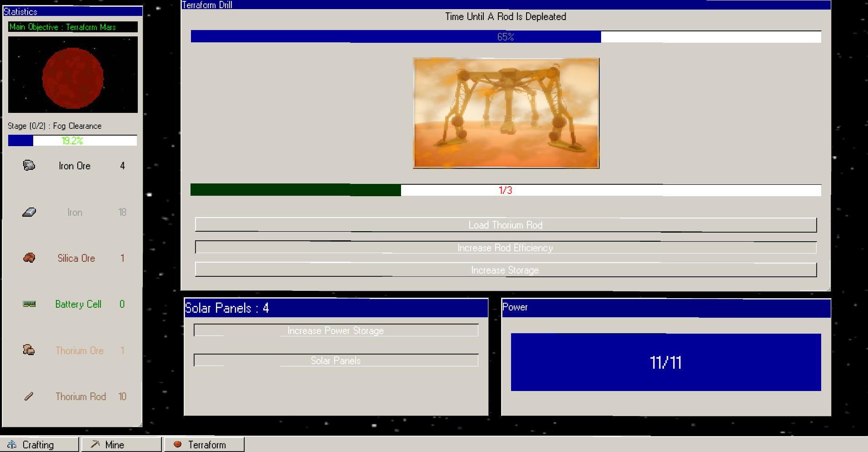The width and height of the screenshot is (868, 452).
Task: Click Increase Rod Efficiency button
Action: (x=506, y=248)
